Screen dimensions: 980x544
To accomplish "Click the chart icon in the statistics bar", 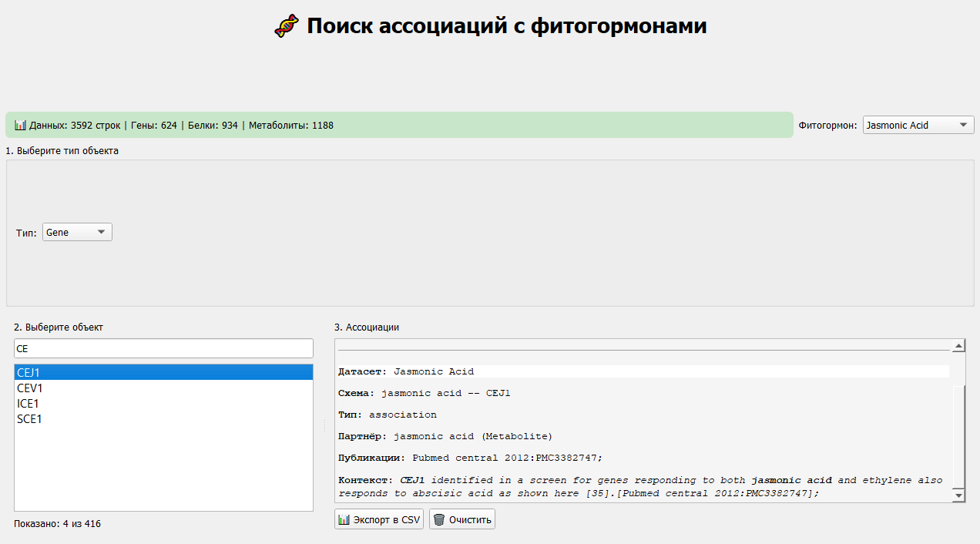I will pyautogui.click(x=20, y=125).
